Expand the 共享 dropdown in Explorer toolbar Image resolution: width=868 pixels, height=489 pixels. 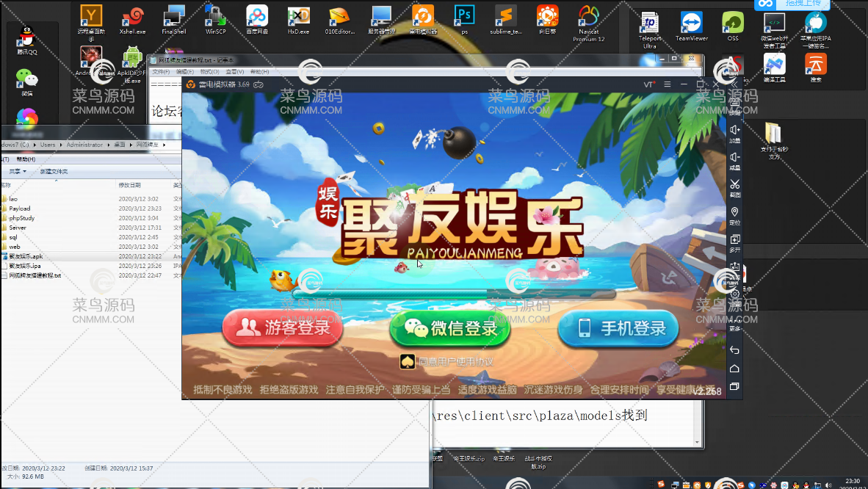point(17,171)
